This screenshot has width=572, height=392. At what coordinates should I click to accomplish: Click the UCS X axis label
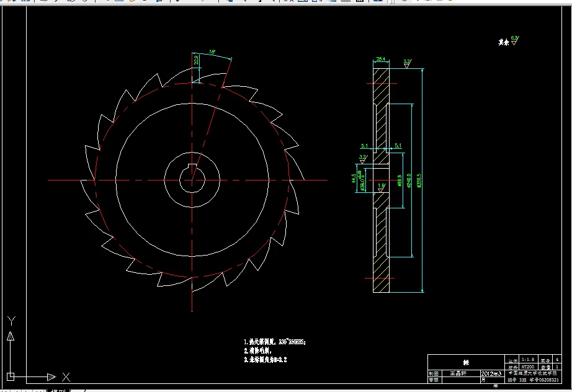(66, 376)
